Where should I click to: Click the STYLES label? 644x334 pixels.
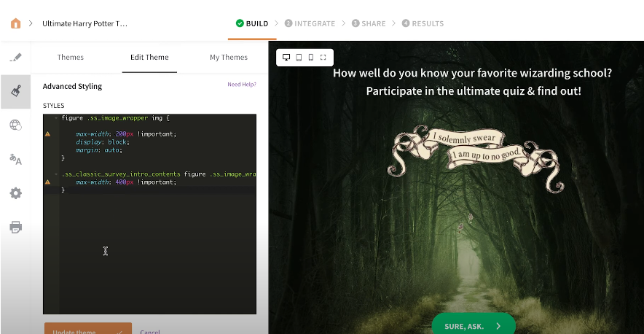pos(54,106)
